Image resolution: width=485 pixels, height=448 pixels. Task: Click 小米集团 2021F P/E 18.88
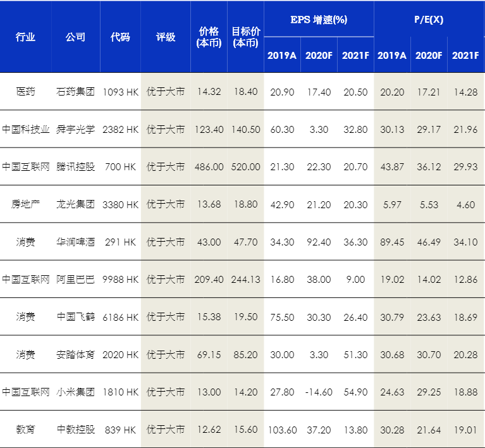pos(465,392)
